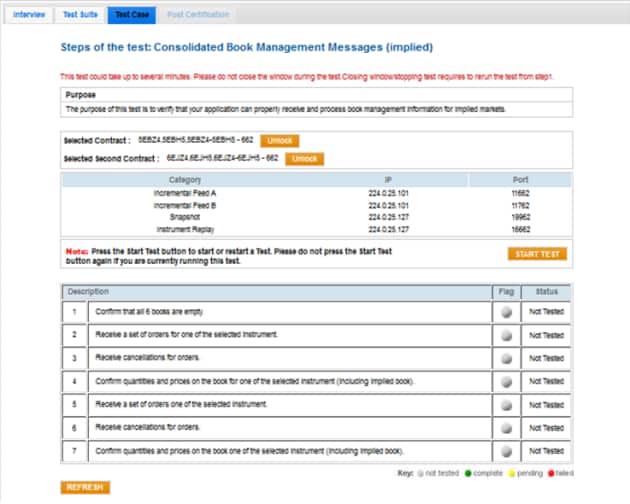Image resolution: width=630 pixels, height=504 pixels.
Task: Select the Test Case tab
Action: (131, 15)
